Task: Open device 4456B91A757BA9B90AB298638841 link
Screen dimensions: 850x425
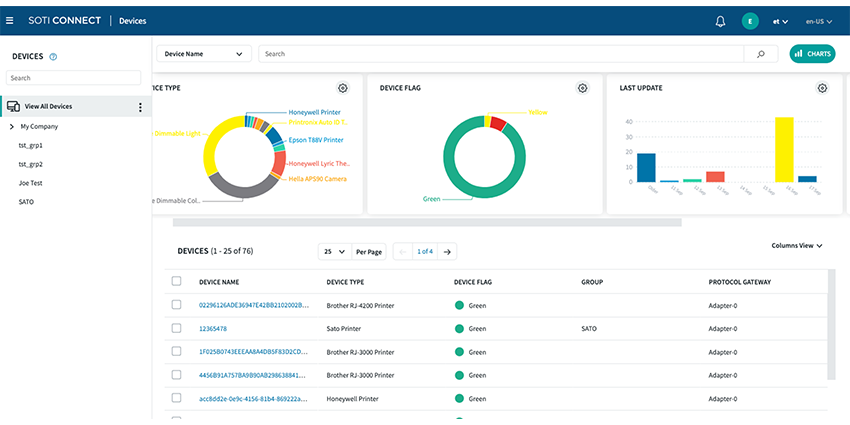Action: click(254, 375)
